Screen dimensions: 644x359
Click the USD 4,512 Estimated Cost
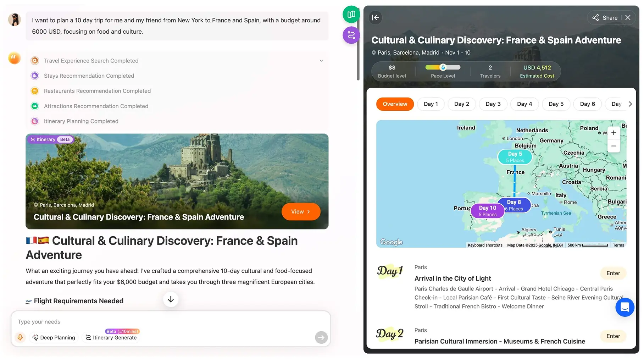pyautogui.click(x=537, y=71)
